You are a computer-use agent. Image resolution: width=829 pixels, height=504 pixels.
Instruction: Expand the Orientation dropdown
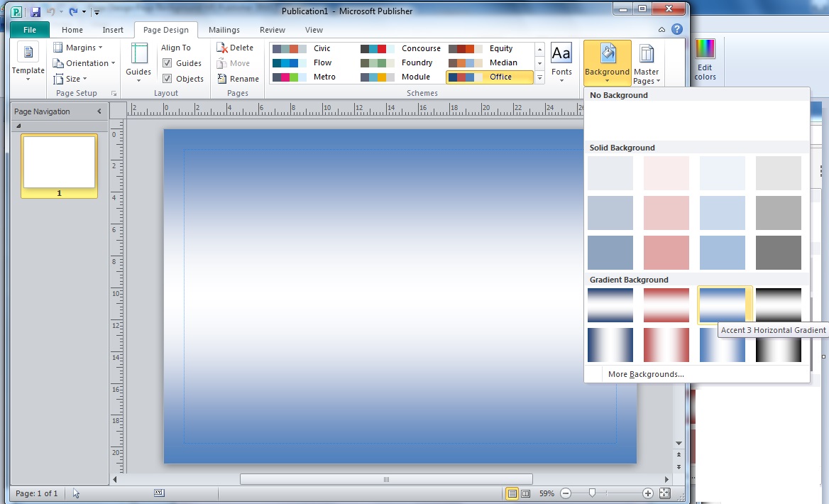tap(84, 62)
